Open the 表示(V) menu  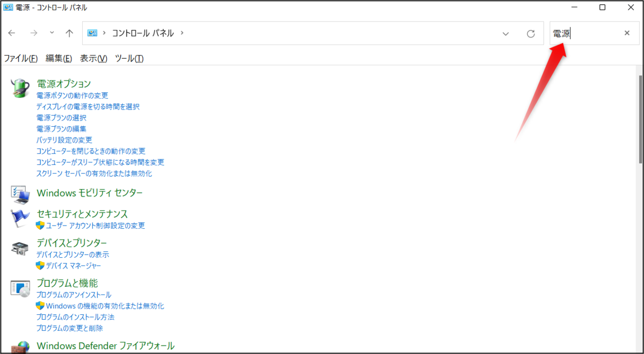[x=93, y=58]
